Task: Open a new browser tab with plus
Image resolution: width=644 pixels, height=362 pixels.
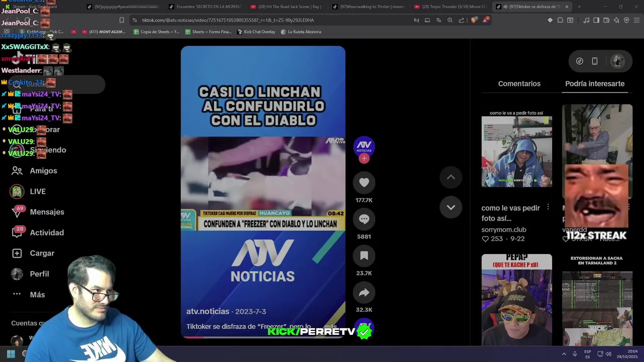Action: click(579, 7)
